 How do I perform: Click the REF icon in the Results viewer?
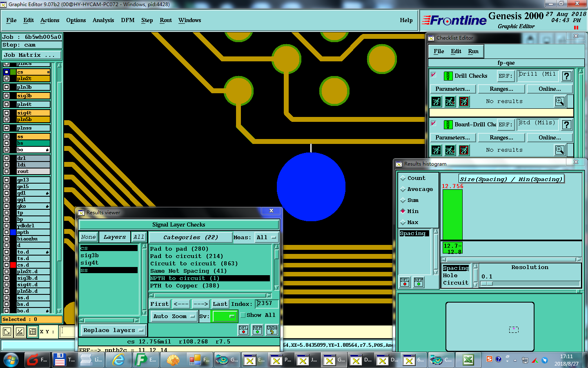(x=257, y=330)
